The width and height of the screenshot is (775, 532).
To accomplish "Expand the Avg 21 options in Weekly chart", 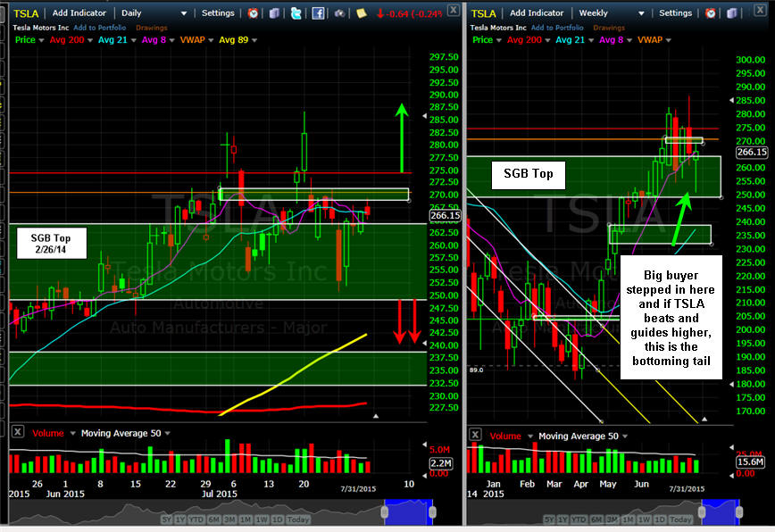I will (x=591, y=40).
